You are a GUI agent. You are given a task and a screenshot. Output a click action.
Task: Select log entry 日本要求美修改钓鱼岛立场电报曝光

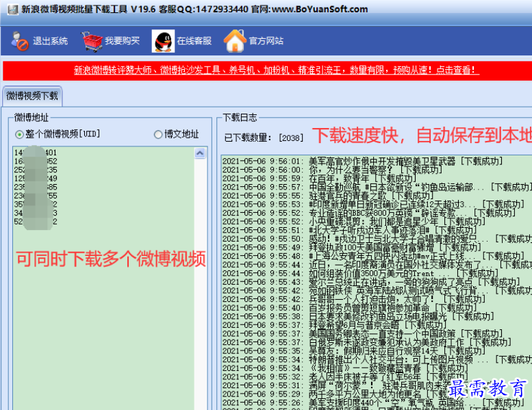click(x=358, y=316)
